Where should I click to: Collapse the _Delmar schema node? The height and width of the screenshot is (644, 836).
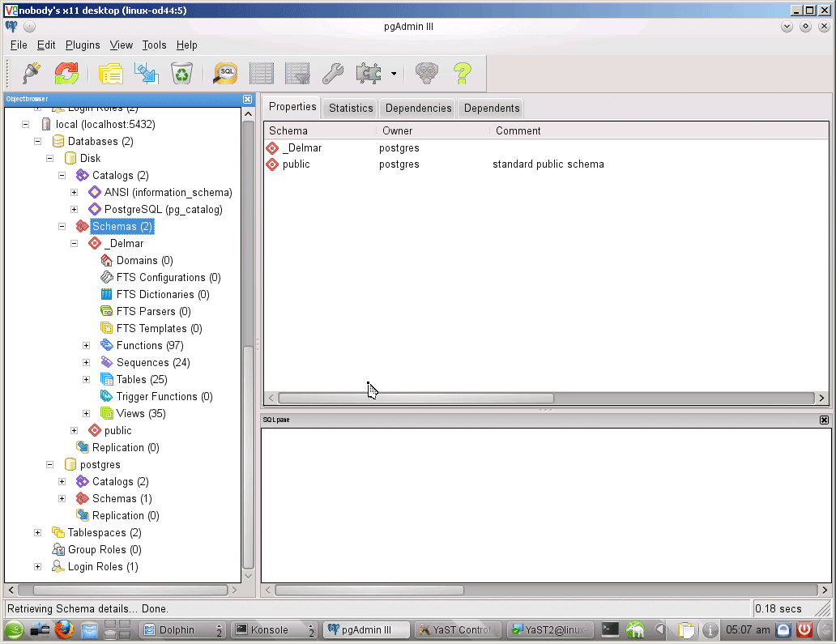[74, 243]
